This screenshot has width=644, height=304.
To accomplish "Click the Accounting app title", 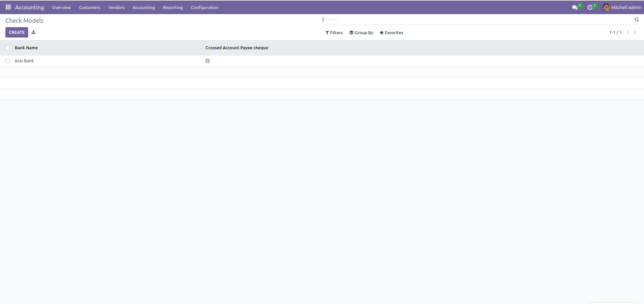I will pos(30,7).
